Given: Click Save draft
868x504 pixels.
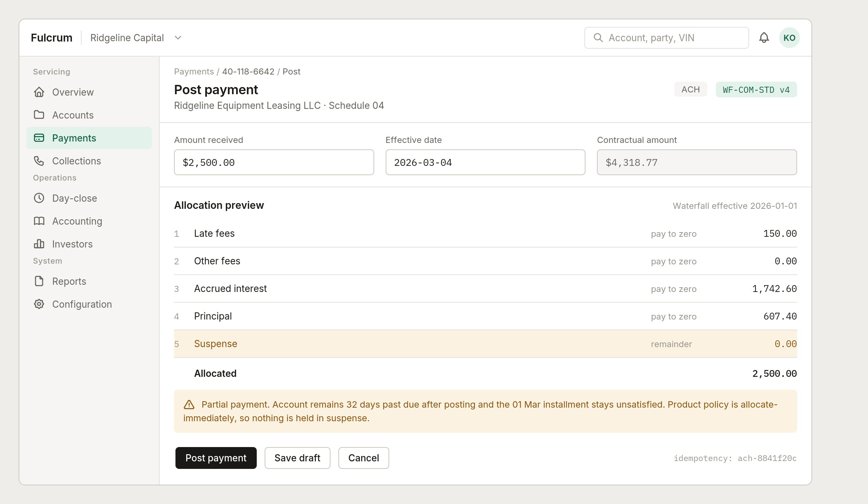Looking at the screenshot, I should (297, 458).
